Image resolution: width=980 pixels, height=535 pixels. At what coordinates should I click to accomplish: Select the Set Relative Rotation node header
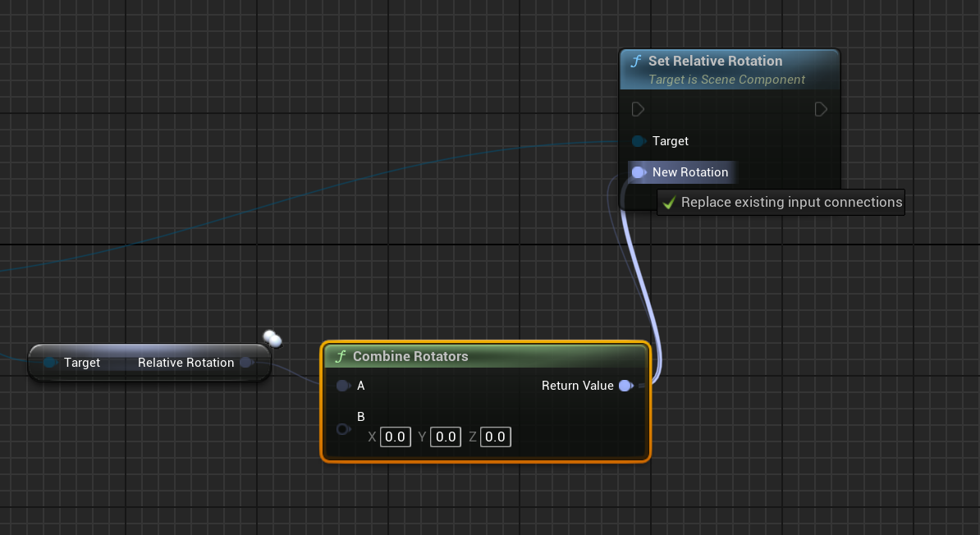pos(714,61)
